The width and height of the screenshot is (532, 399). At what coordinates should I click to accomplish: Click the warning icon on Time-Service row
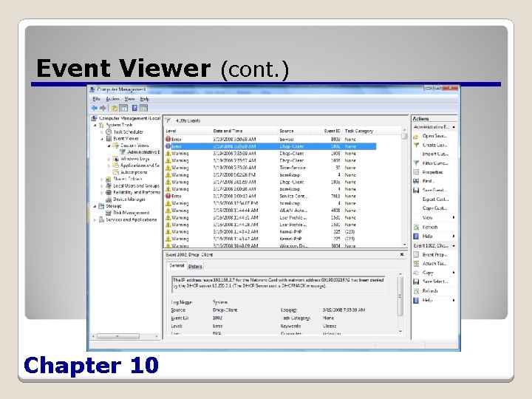point(168,168)
